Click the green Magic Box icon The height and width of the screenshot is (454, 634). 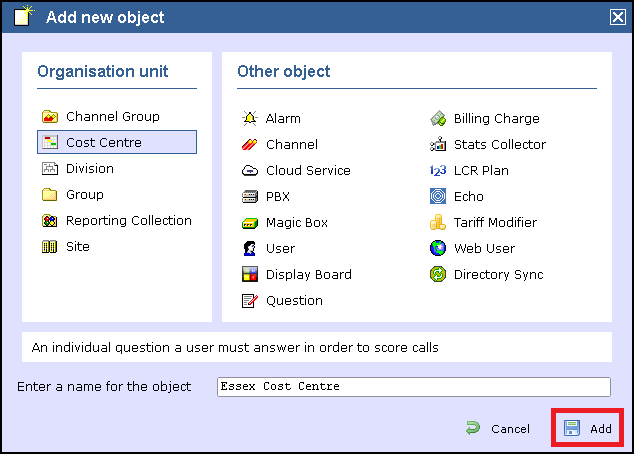pyautogui.click(x=249, y=223)
